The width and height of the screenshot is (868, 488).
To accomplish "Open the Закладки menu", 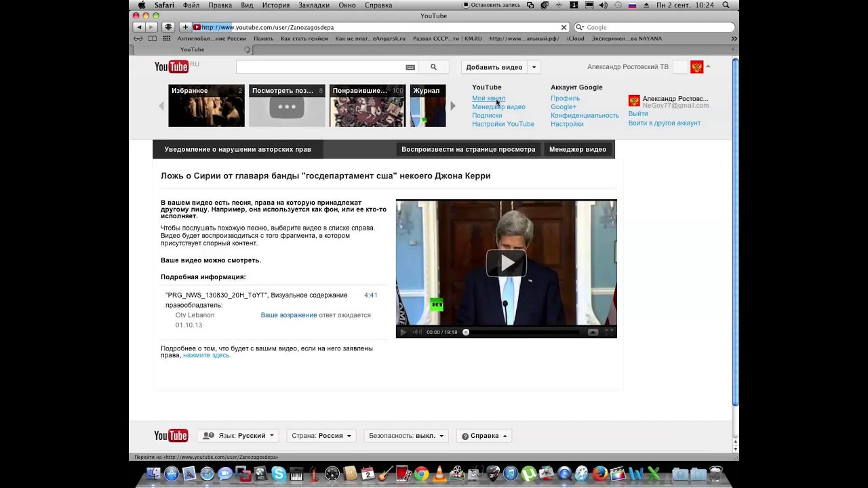I will click(314, 5).
